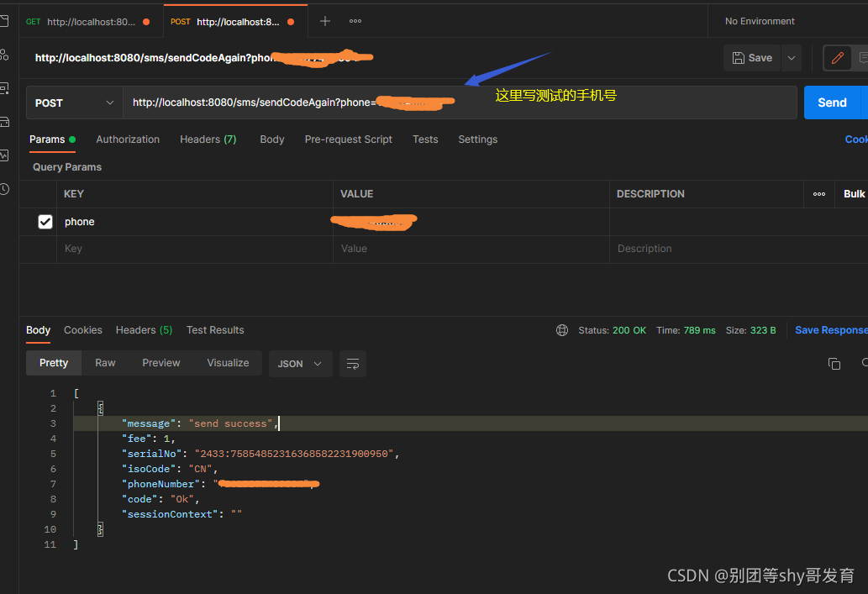
Task: Open a new request tab with plus icon
Action: click(325, 21)
